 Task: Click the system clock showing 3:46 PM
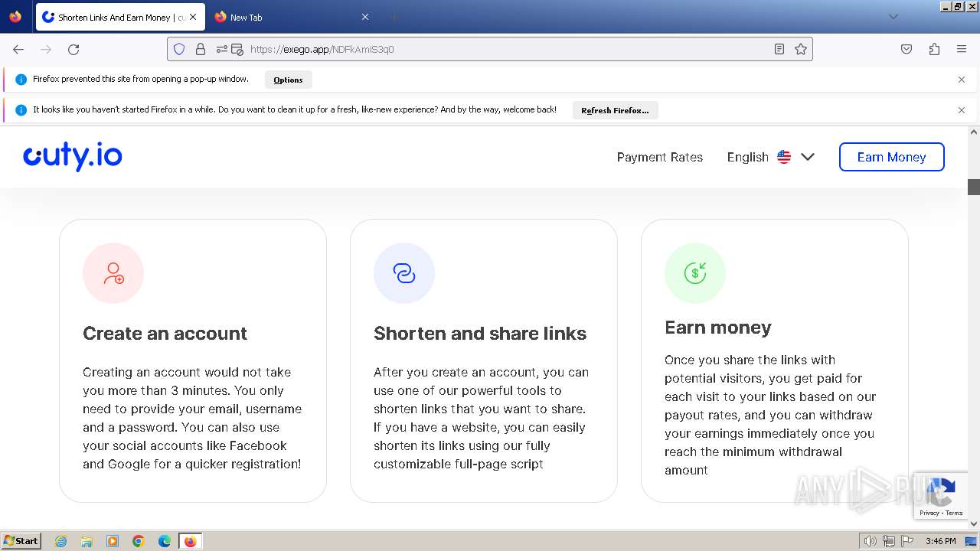tap(940, 541)
